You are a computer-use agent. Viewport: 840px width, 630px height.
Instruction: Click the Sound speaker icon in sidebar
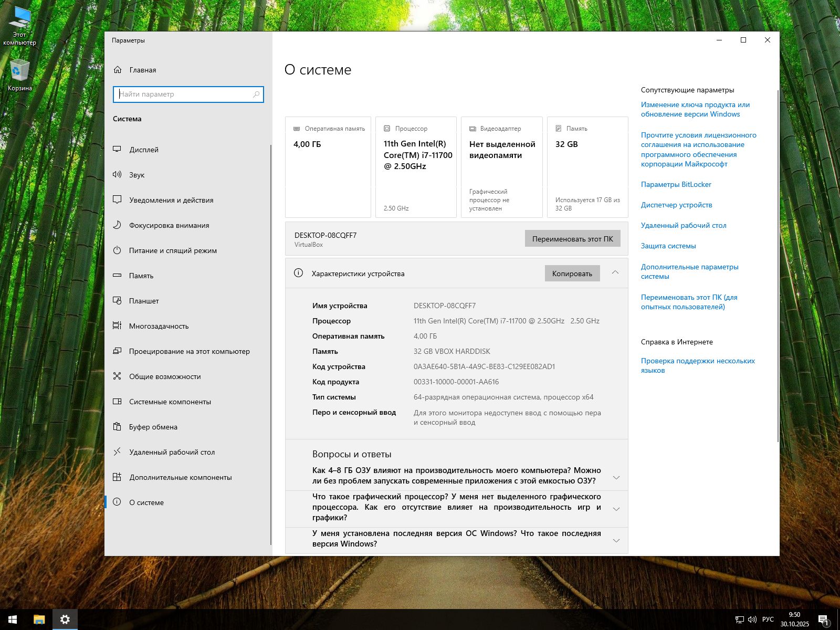point(117,175)
